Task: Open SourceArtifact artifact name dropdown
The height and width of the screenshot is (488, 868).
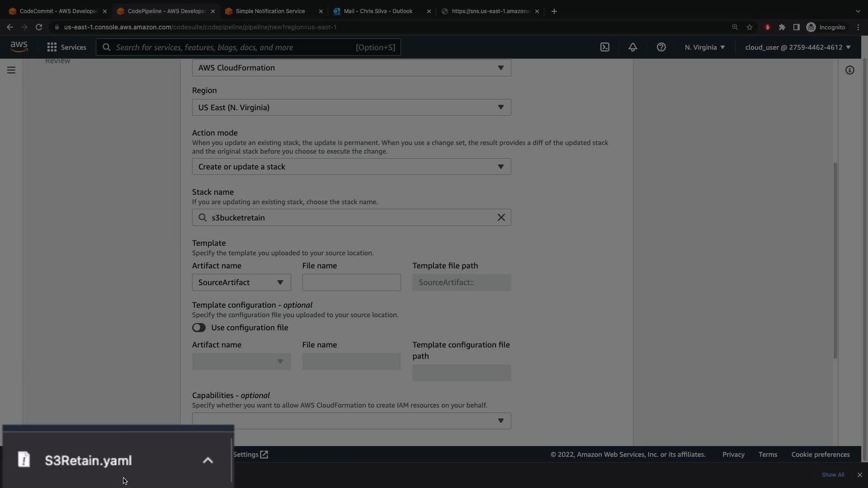Action: (x=241, y=282)
